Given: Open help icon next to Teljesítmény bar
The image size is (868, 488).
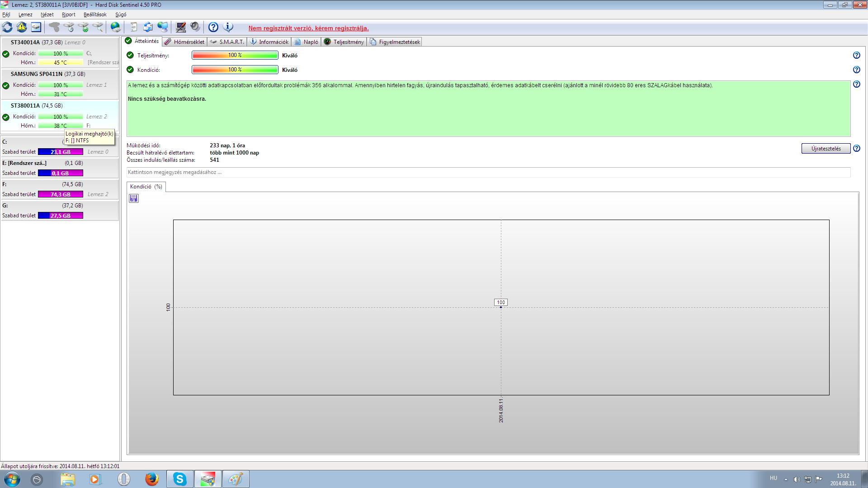Looking at the screenshot, I should pos(856,55).
